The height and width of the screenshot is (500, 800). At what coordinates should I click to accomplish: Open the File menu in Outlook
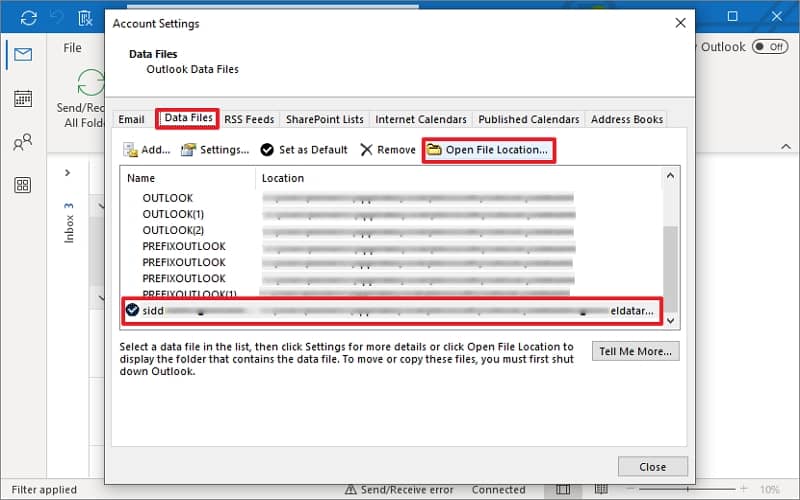point(72,48)
